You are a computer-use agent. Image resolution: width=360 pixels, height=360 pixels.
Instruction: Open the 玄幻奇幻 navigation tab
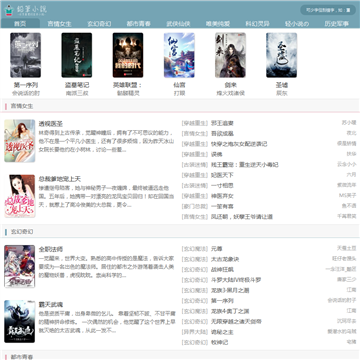click(99, 24)
